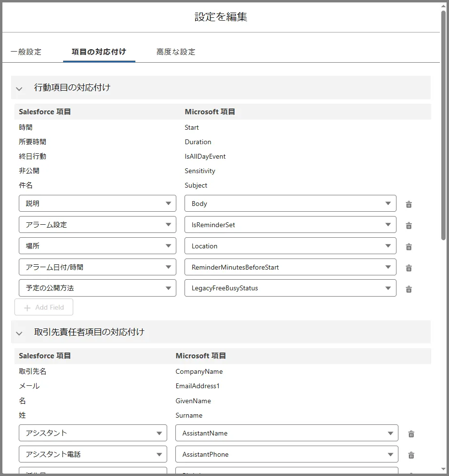Click the EmailAddress1 field text
The width and height of the screenshot is (449, 476).
[198, 386]
